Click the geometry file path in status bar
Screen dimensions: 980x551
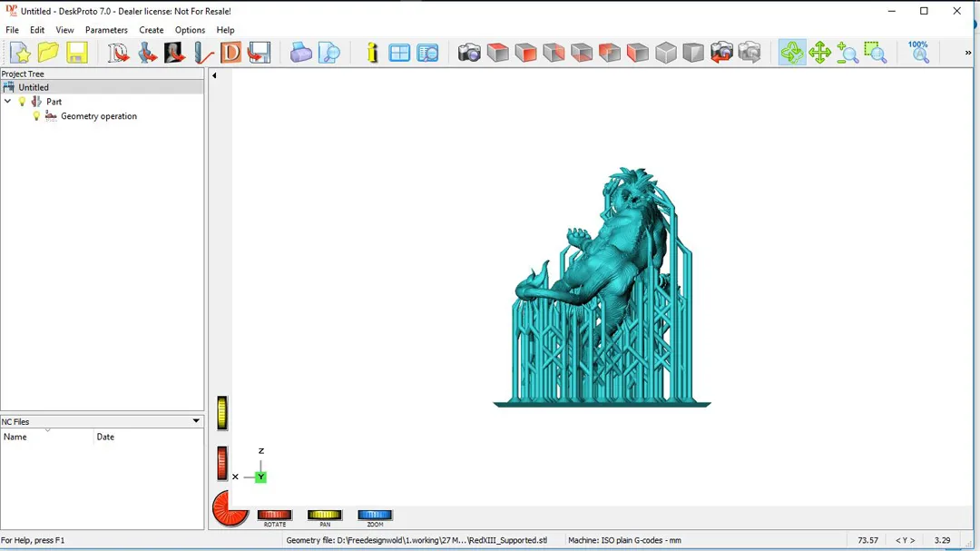coord(416,540)
